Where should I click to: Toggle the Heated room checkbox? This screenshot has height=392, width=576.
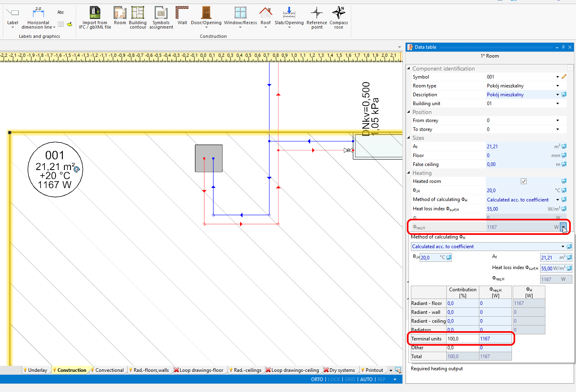click(x=523, y=181)
